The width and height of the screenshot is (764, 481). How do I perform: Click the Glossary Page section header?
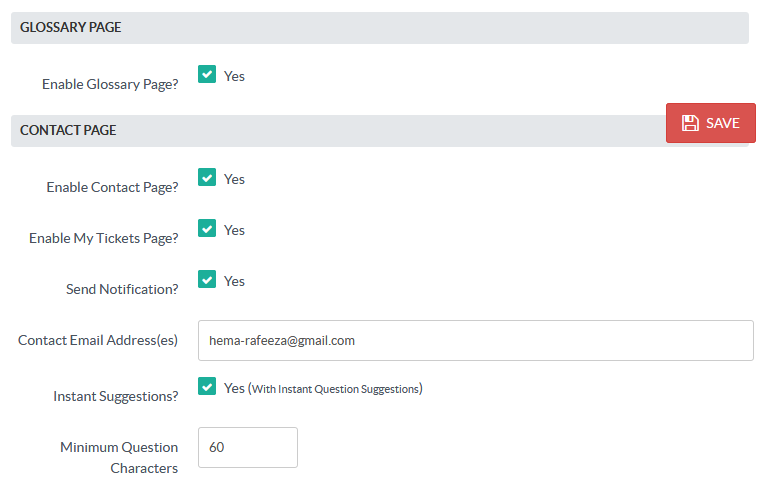point(70,27)
